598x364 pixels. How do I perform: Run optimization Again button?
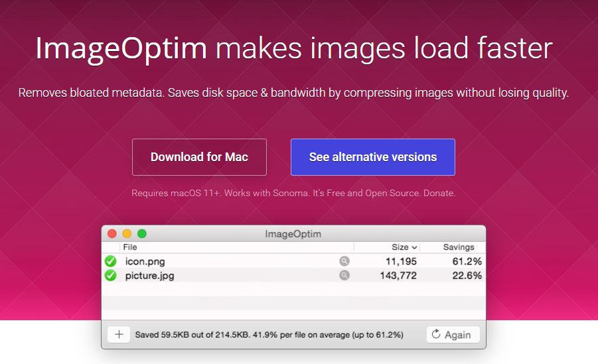(453, 335)
